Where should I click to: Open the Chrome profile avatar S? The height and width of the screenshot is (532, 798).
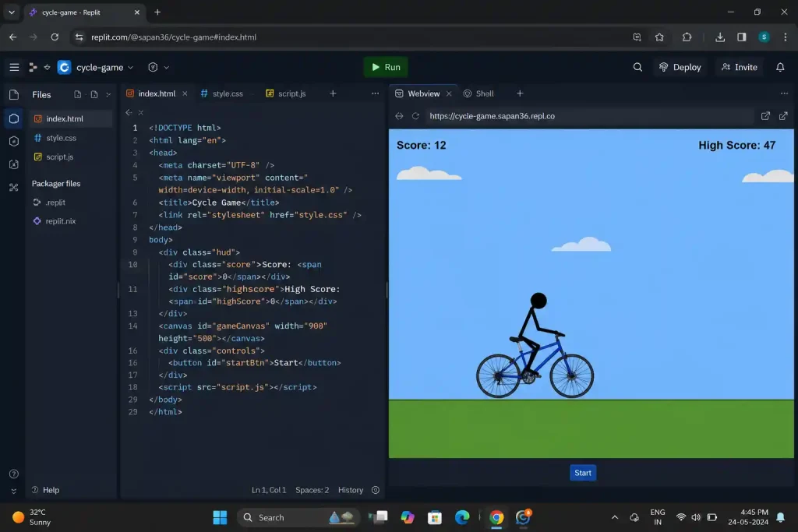764,37
